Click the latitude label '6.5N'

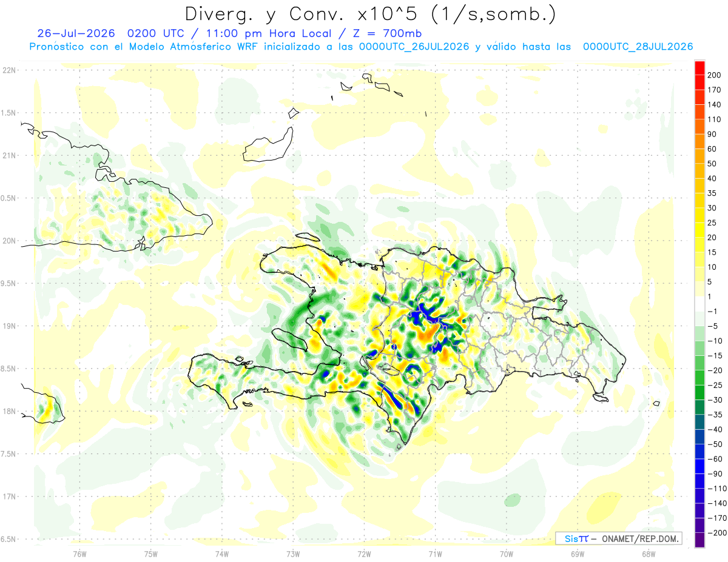click(9, 540)
